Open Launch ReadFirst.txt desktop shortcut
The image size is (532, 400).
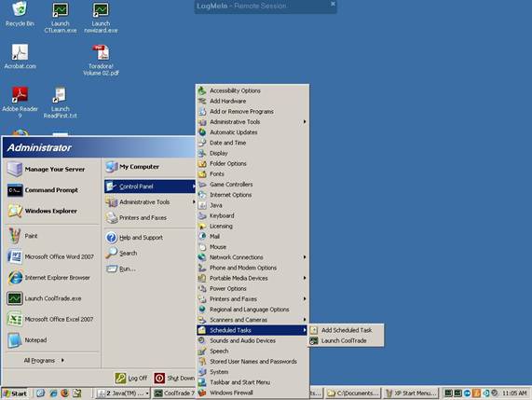(x=60, y=103)
